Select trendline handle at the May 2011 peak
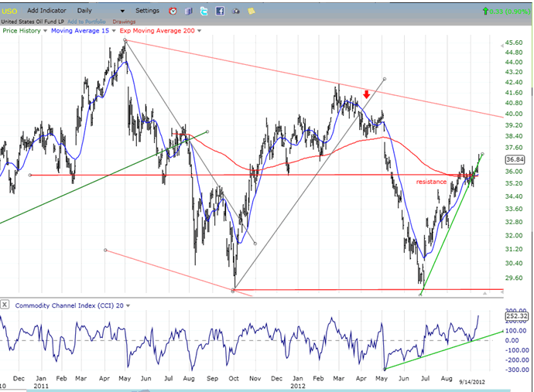Screen dimensions: 534x392 125,40
